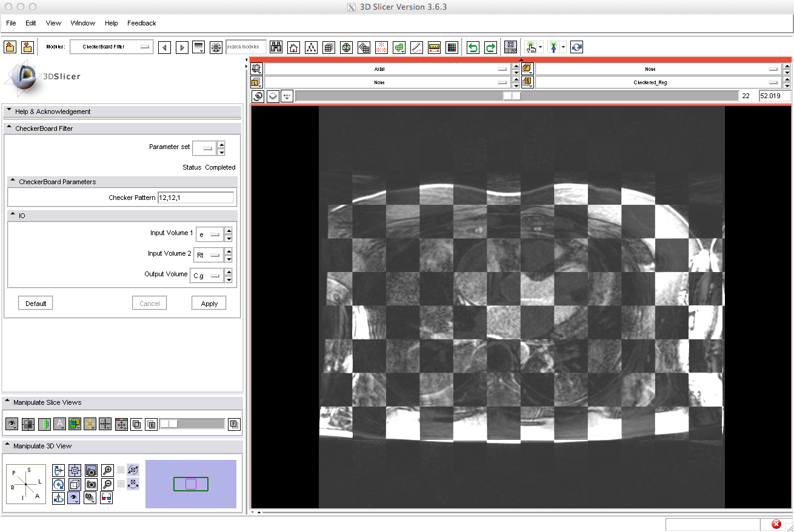Click the Home module icon in toolbar
This screenshot has width=794, height=532.
[293, 47]
